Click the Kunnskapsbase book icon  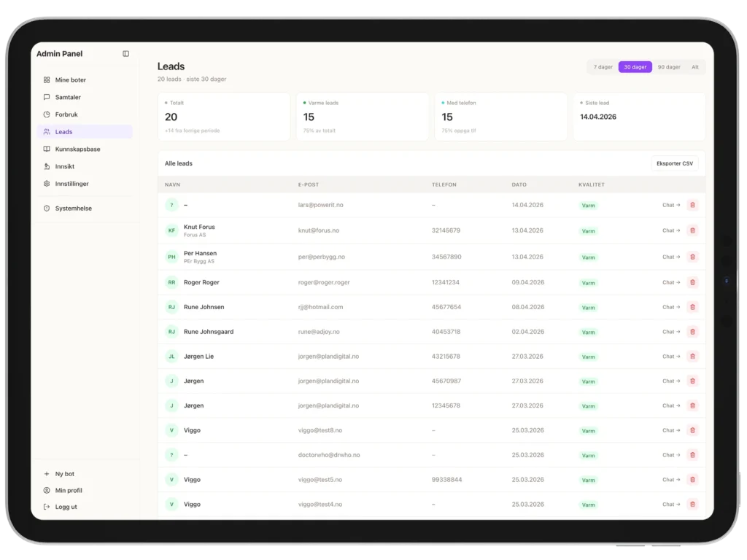[x=47, y=149]
